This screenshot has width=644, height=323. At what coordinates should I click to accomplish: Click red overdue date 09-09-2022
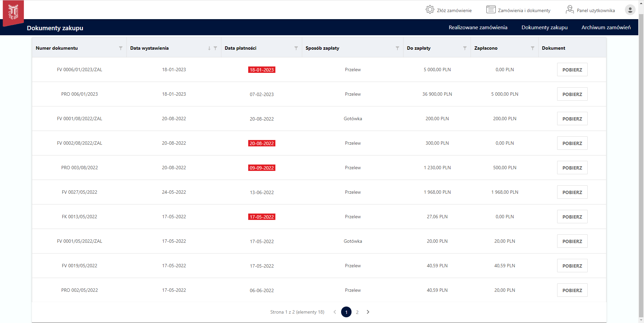point(262,168)
